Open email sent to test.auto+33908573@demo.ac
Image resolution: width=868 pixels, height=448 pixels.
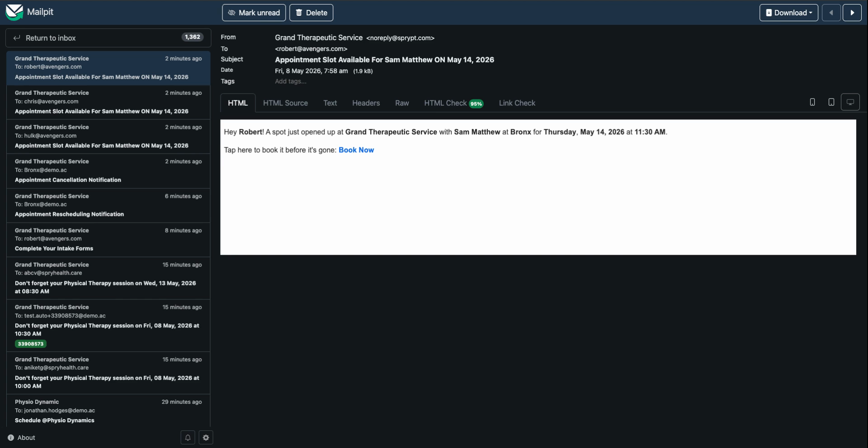point(108,325)
